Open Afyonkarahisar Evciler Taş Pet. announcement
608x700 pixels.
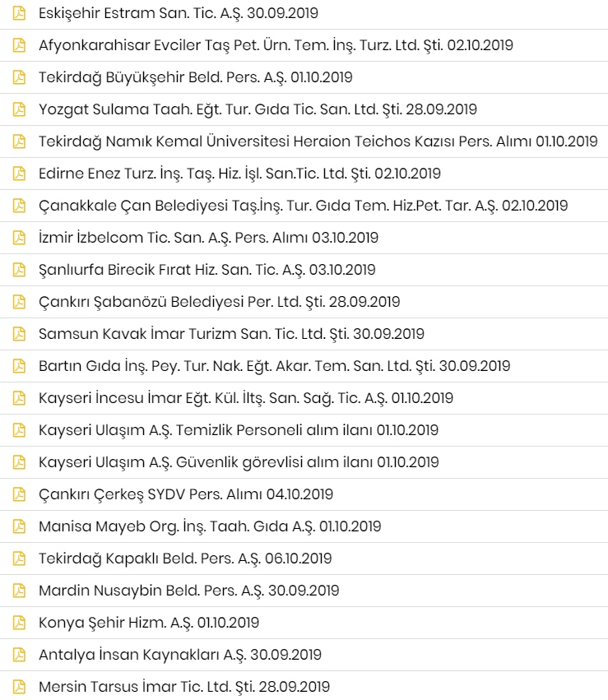pos(276,45)
